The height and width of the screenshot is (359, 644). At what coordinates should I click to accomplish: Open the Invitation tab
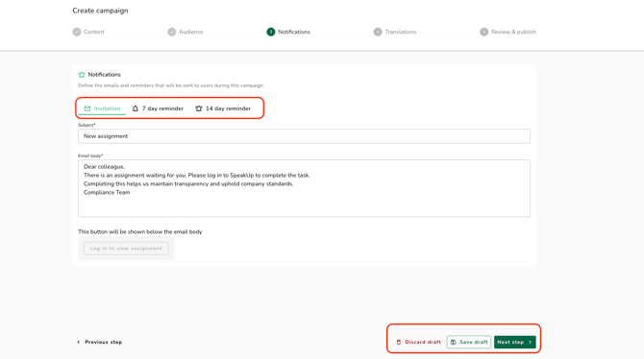point(102,108)
